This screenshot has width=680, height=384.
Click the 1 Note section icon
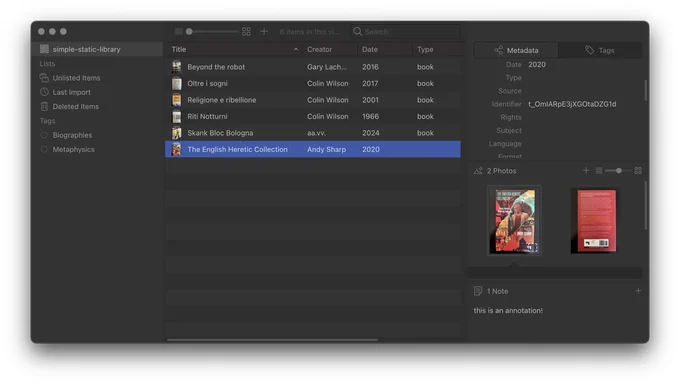tap(478, 291)
